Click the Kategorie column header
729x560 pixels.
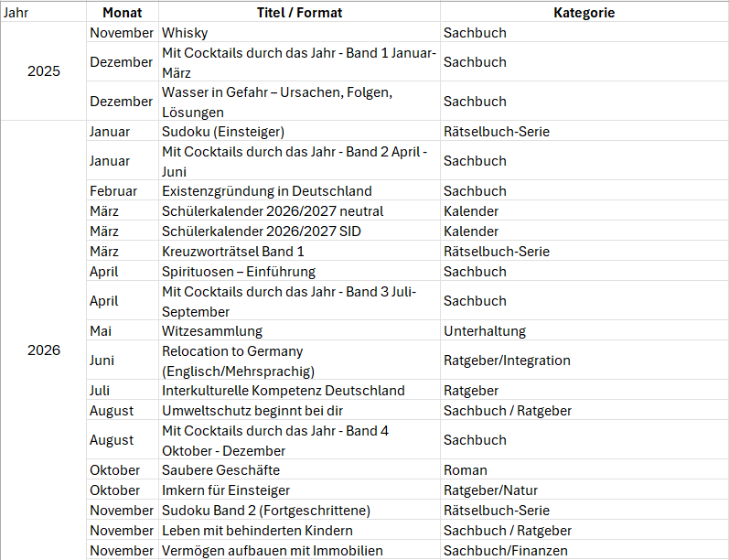[x=584, y=13]
